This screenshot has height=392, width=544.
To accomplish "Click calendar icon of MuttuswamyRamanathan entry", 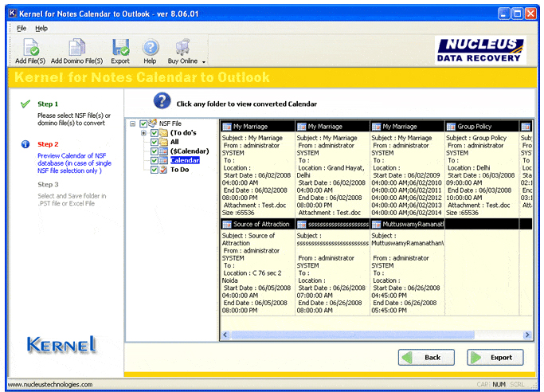I will [377, 225].
